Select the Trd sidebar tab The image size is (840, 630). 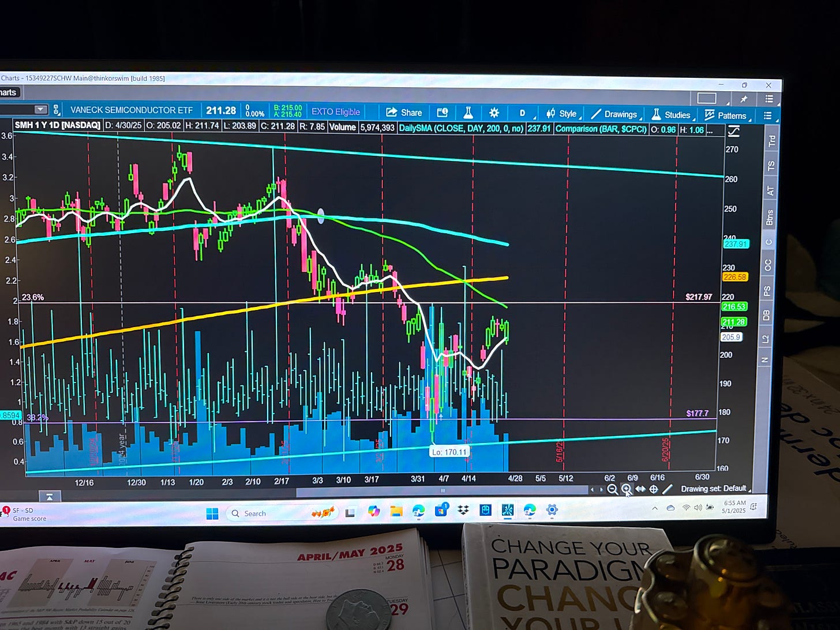pos(772,141)
